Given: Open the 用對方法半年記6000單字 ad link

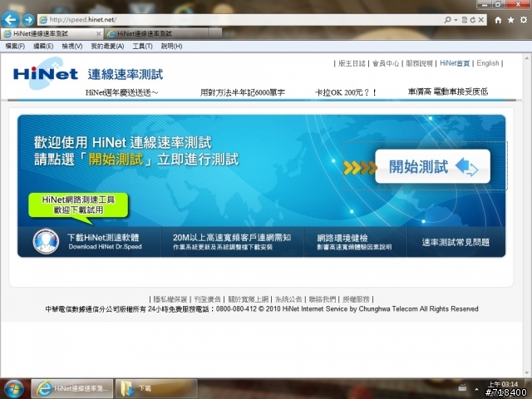Looking at the screenshot, I should click(242, 92).
